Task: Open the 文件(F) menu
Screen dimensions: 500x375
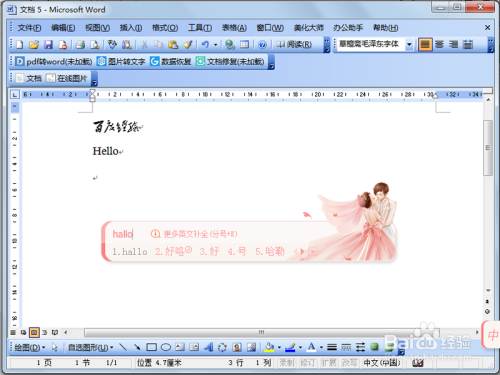Action: point(29,28)
